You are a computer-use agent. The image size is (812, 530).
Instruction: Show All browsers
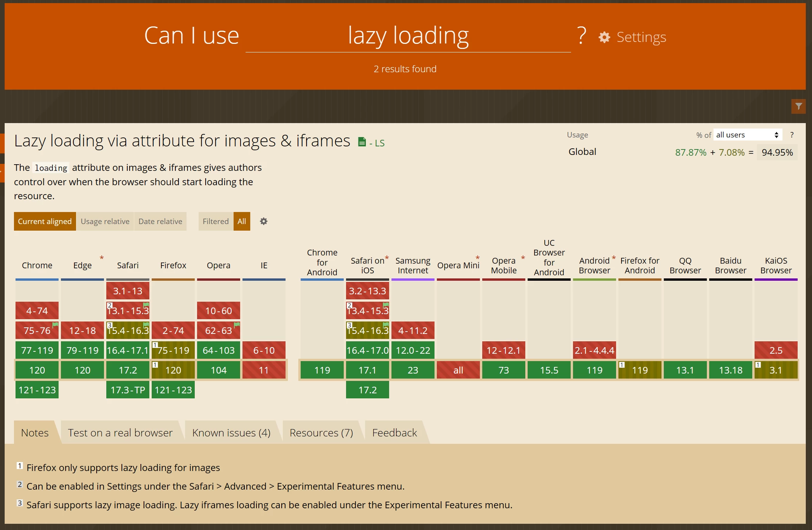coord(242,221)
